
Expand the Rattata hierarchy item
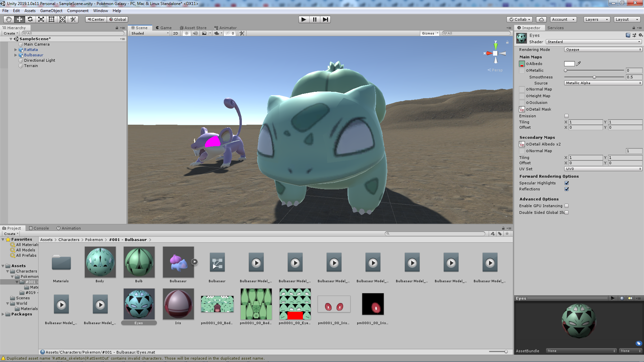click(15, 50)
